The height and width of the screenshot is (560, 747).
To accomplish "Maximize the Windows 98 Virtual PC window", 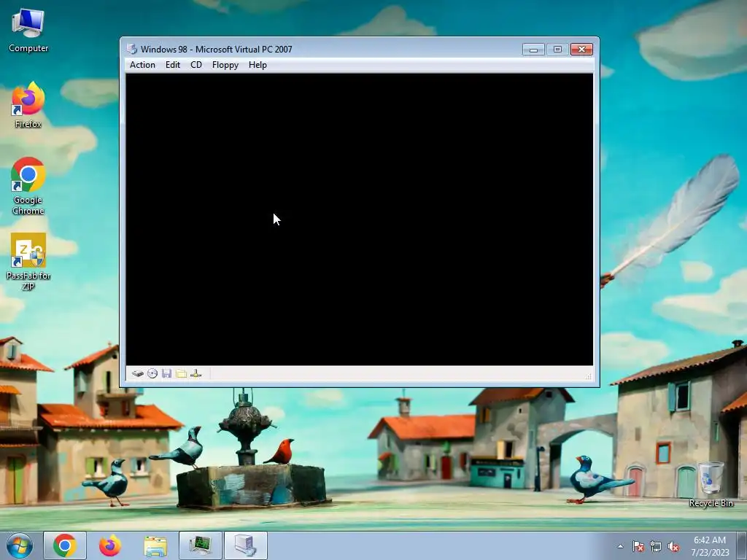I will point(557,49).
